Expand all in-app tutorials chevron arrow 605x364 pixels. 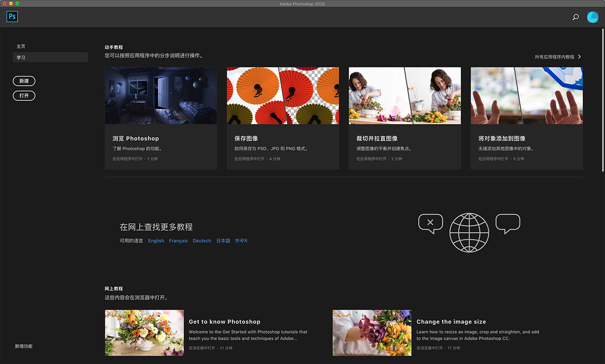[580, 57]
